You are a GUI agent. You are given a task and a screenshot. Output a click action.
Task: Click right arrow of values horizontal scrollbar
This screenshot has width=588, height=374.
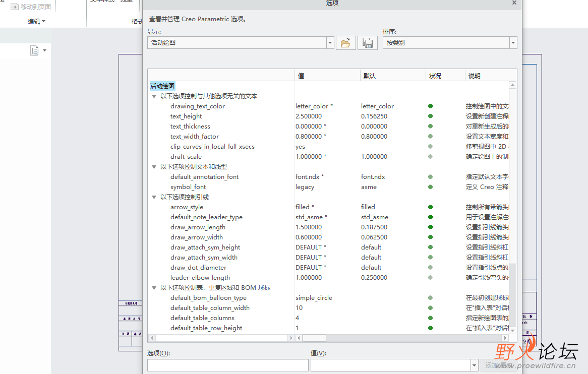[505, 338]
